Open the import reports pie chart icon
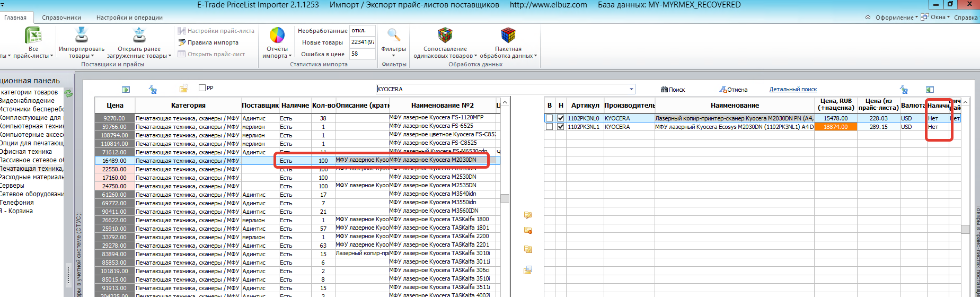 (277, 35)
